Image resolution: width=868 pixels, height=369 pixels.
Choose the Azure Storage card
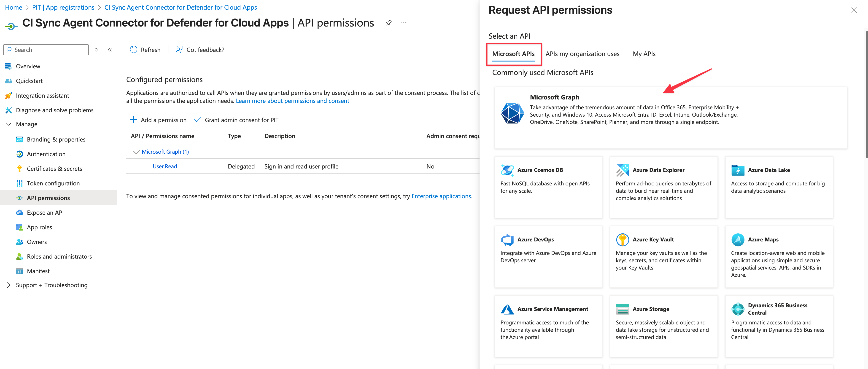(x=663, y=326)
